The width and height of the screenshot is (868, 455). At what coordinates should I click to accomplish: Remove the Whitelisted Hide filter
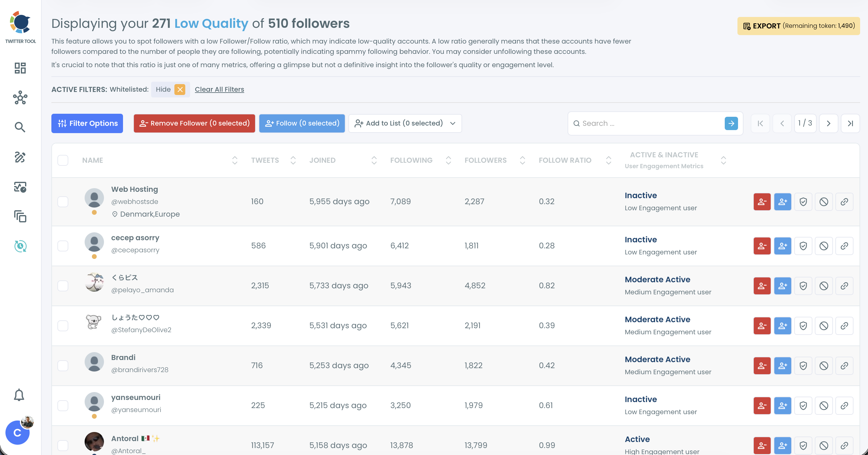pyautogui.click(x=180, y=89)
